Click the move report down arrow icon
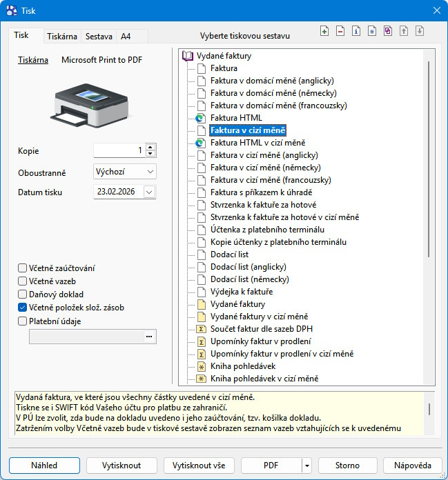 [420, 31]
